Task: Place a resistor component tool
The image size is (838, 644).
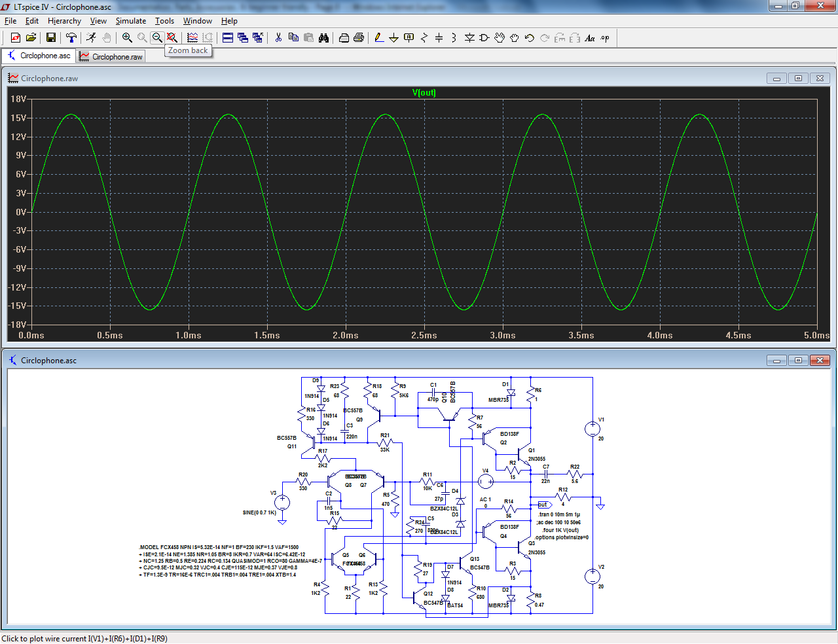Action: (424, 38)
